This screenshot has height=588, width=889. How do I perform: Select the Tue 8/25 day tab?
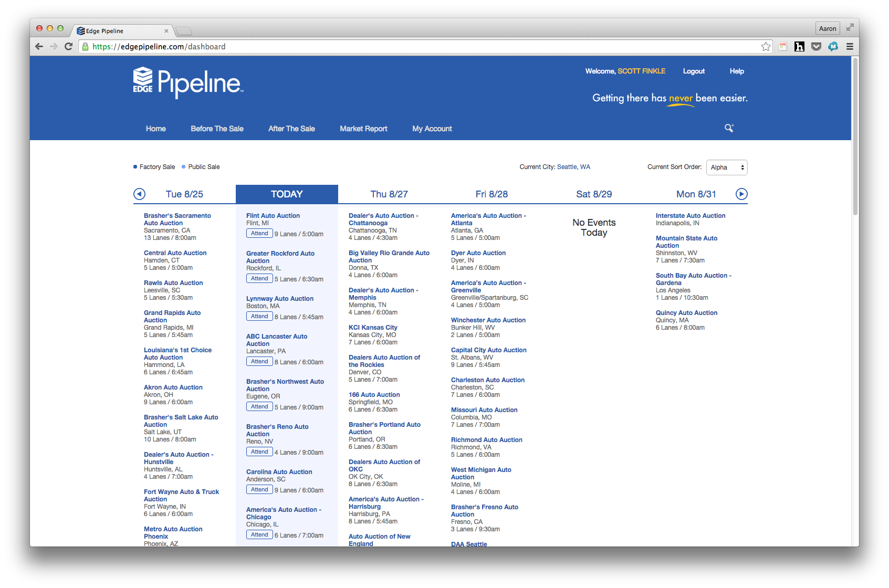click(184, 194)
